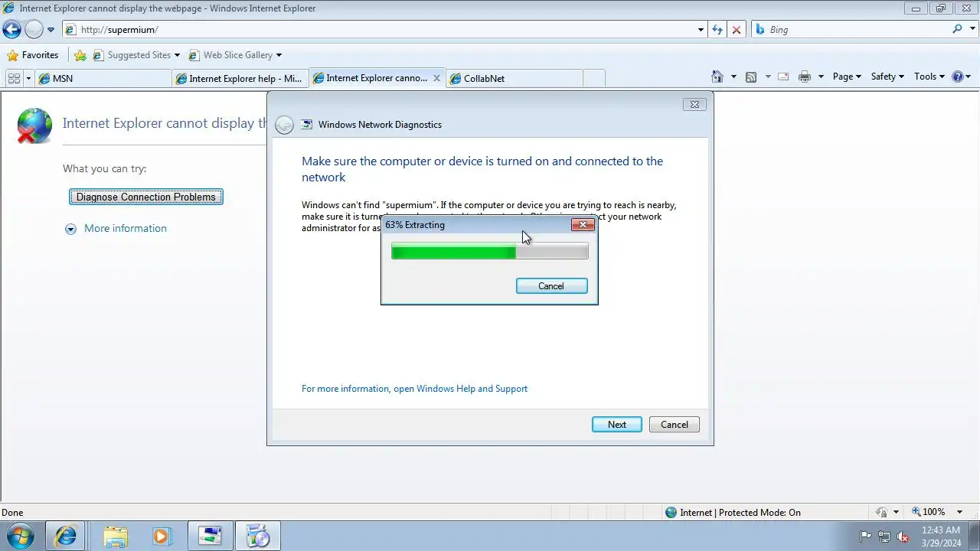Click the red Stop loading icon
The image size is (980, 551).
click(737, 30)
